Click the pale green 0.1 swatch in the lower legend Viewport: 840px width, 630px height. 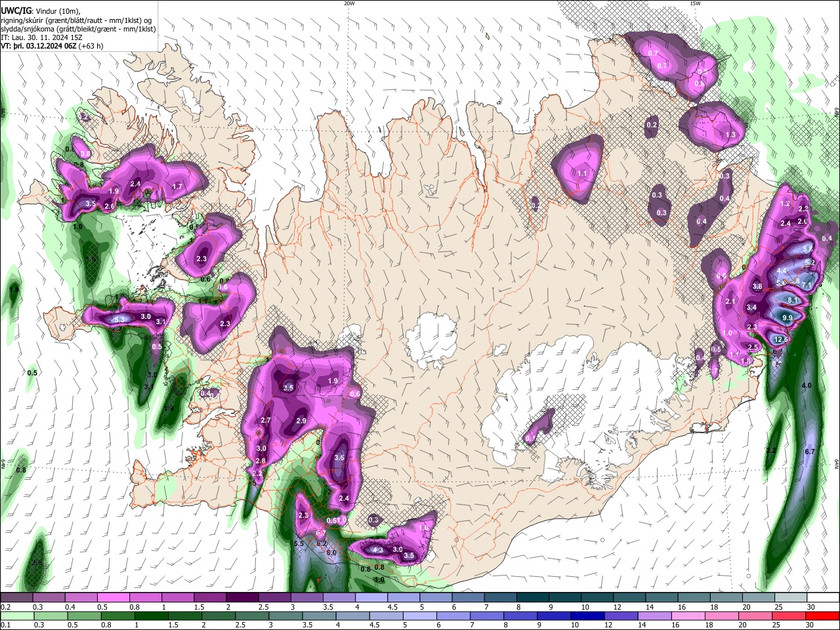click(16, 616)
